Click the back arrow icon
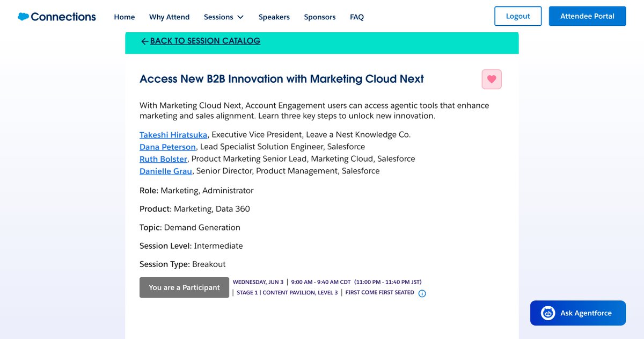 pos(144,41)
